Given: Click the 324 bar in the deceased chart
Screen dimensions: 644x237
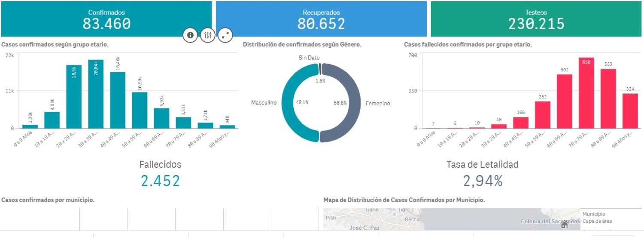Looking at the screenshot, I should 630,111.
